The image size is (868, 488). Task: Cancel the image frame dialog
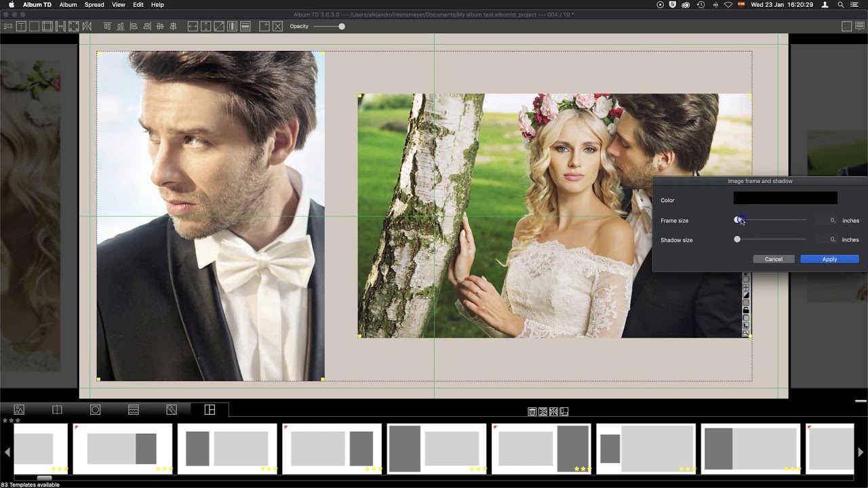tap(773, 260)
